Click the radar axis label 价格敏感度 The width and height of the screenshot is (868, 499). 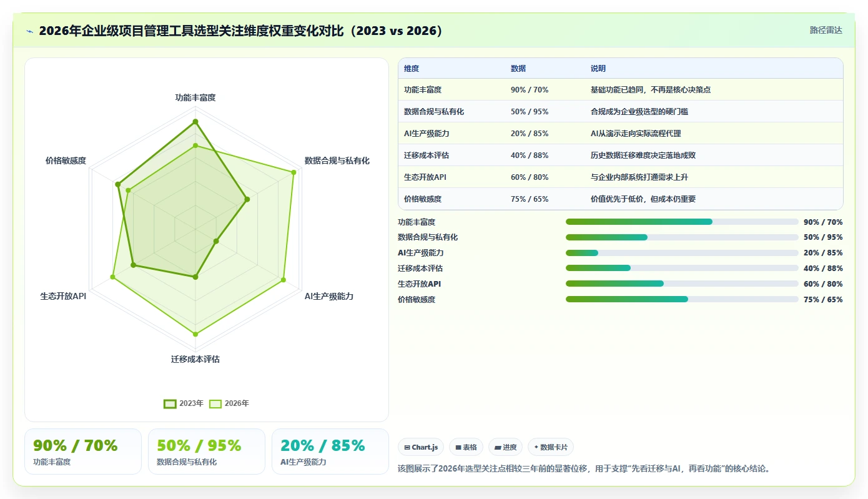coord(66,161)
